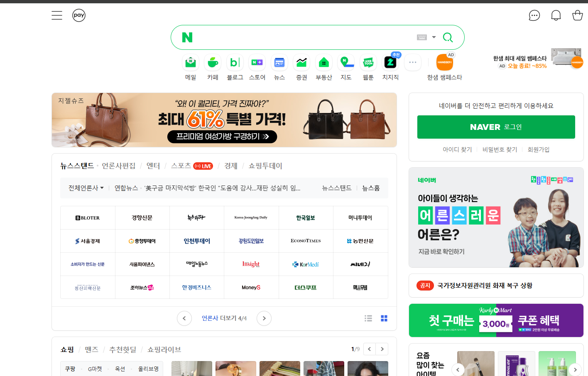Open G마켓 shopping mall link
The image size is (588, 376).
point(95,369)
